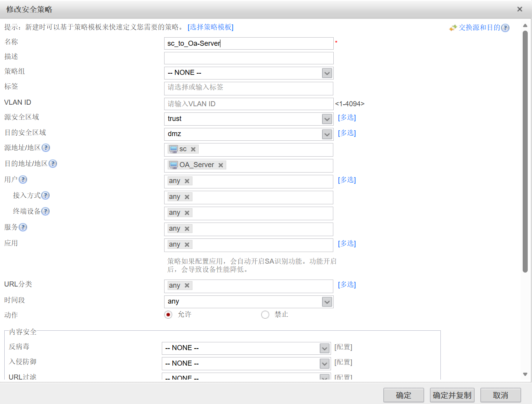Viewport: 532px width, 404px height.
Task: Remove any tag in 终端设备 field
Action: point(187,213)
